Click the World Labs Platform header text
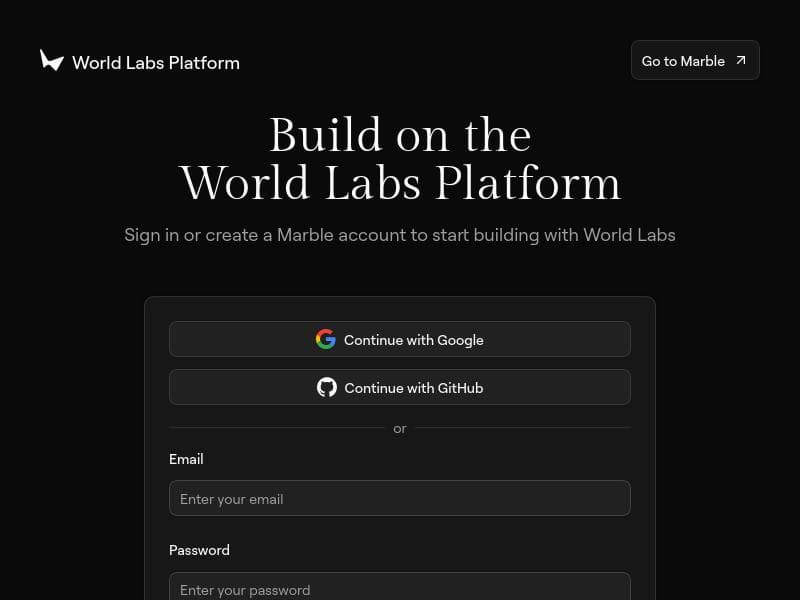The image size is (800, 600). coord(156,62)
